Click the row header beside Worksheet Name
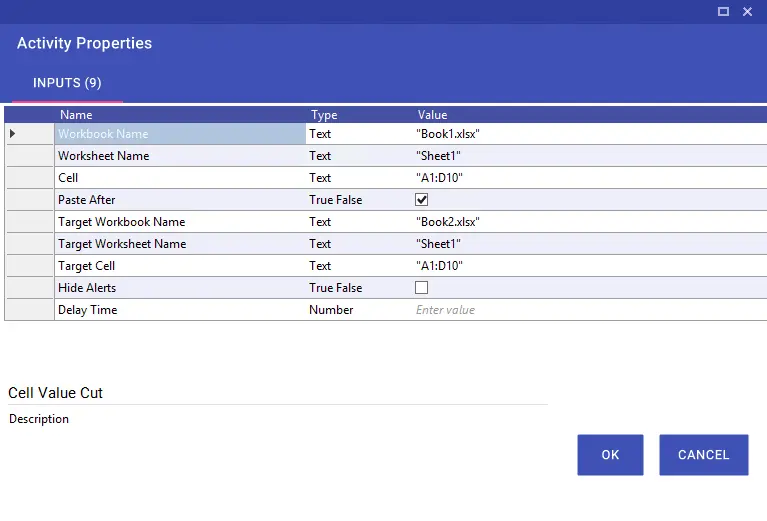The width and height of the screenshot is (767, 521). 29,156
